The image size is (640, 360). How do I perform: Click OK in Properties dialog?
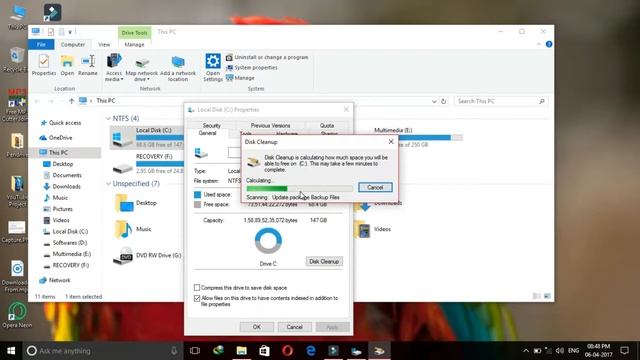(257, 327)
